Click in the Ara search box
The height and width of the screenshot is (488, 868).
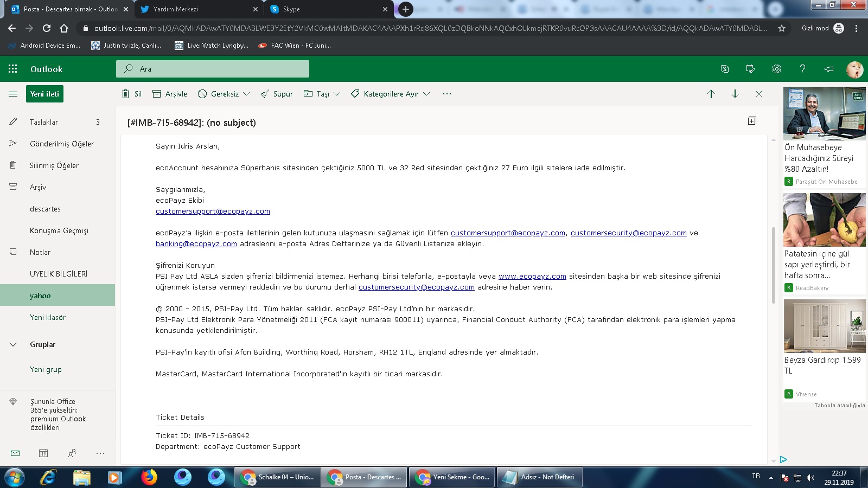point(217,69)
